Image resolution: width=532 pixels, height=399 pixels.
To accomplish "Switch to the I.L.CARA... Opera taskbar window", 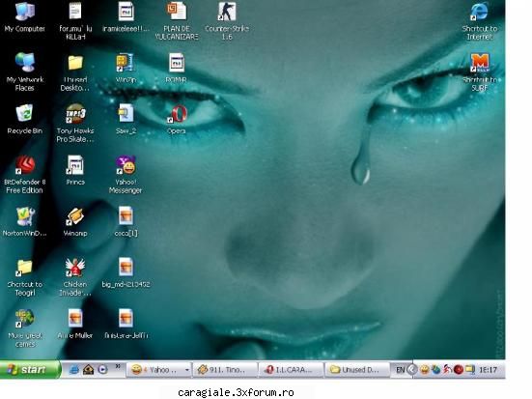I will 291,370.
